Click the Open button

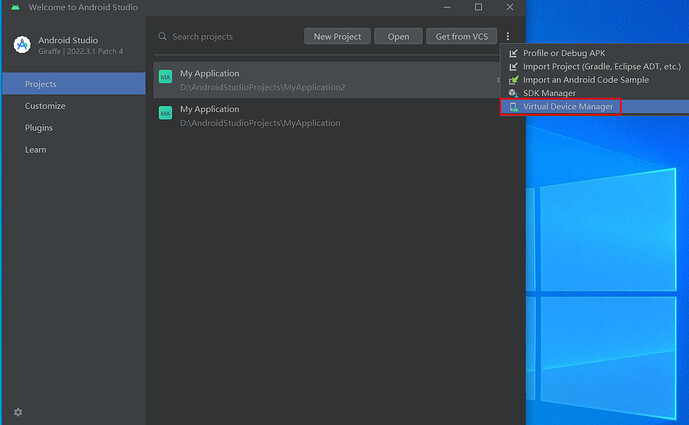tap(398, 36)
